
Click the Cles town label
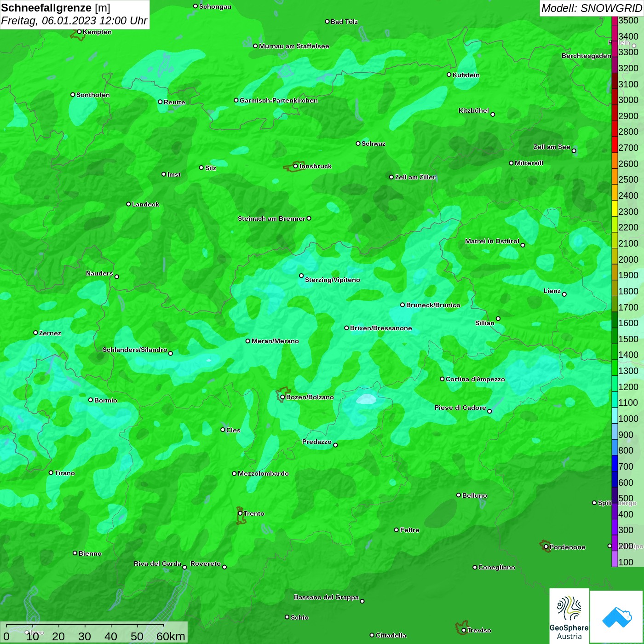[x=234, y=430]
